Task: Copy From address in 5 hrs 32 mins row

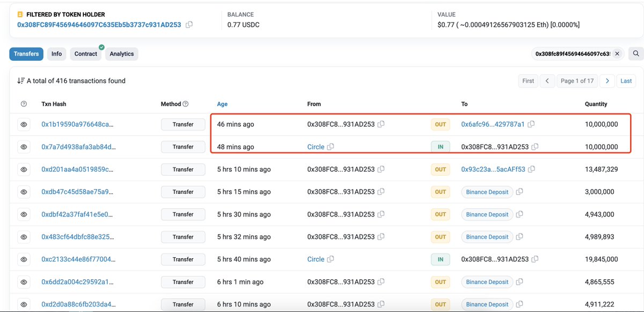Action: 381,237
